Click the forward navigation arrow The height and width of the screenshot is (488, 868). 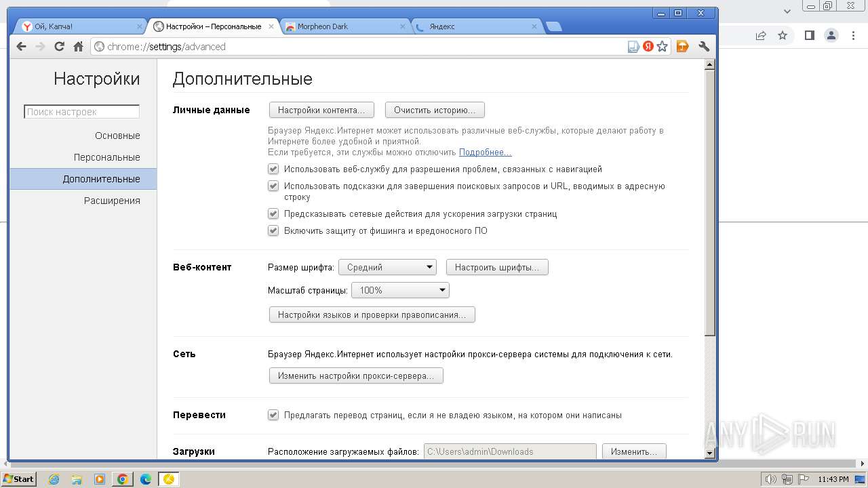(40, 47)
